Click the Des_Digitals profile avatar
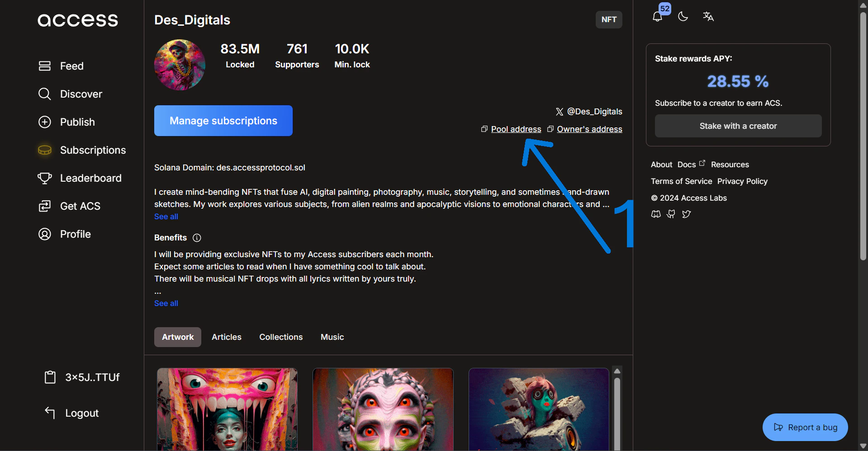 point(180,65)
